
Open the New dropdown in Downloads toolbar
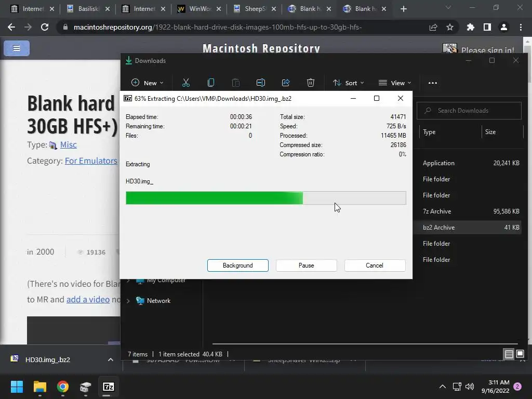click(x=147, y=83)
